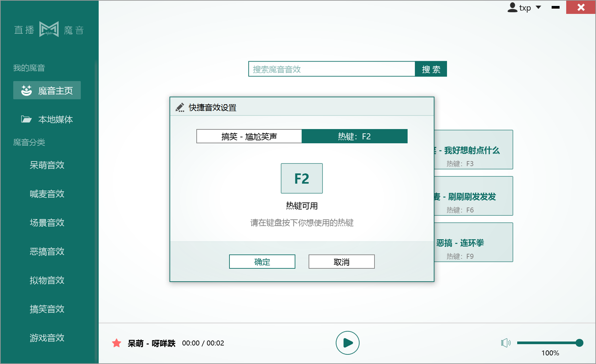Select the 搞笑音效 category

click(47, 309)
